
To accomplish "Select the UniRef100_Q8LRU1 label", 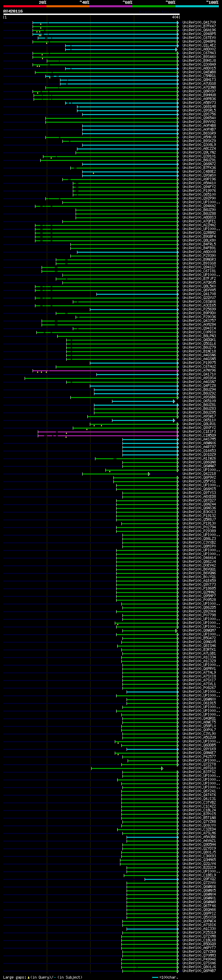I will (x=199, y=424).
